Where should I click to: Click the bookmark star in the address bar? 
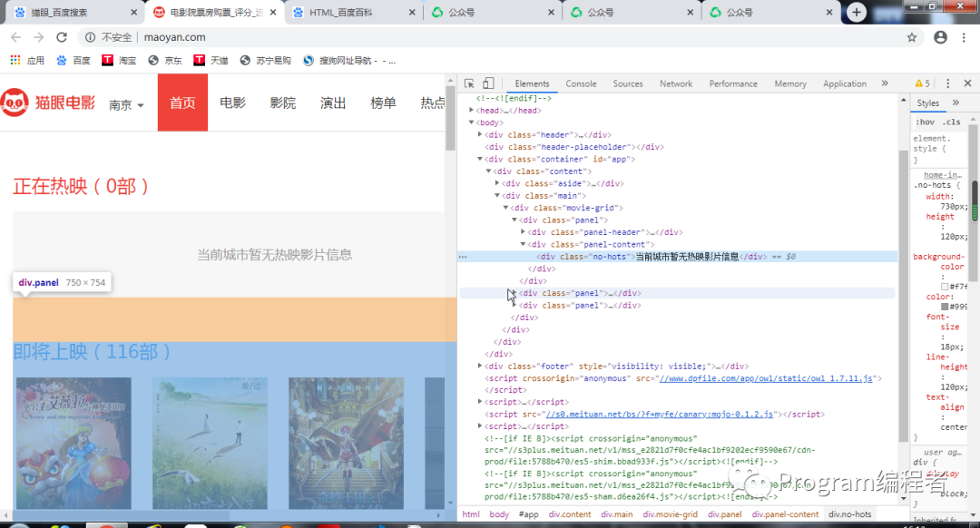[x=911, y=38]
